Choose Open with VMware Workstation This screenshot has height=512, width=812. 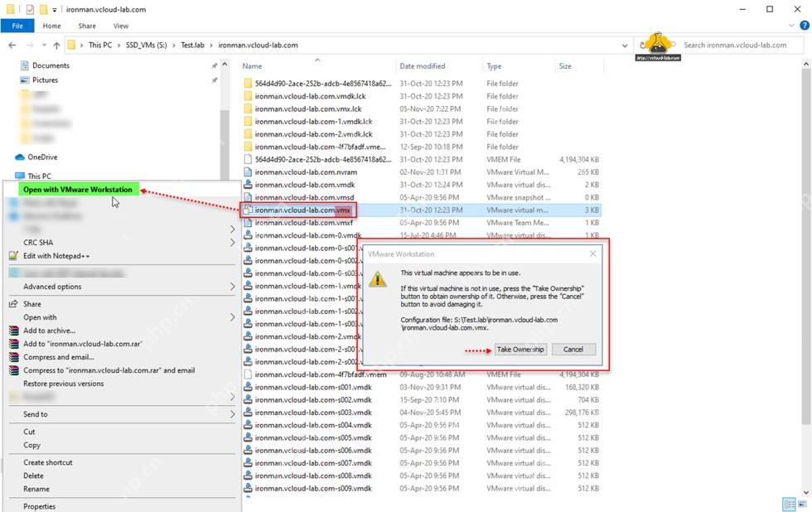tap(78, 190)
